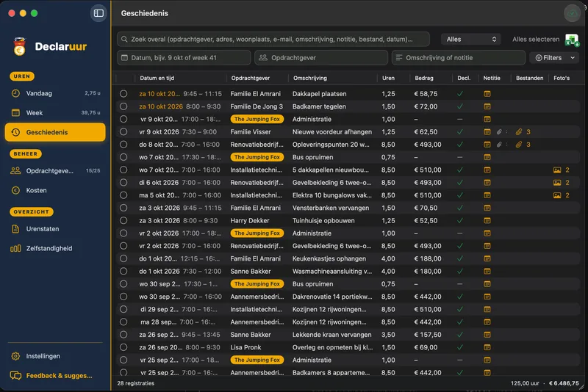Open the Alles dropdown
Image resolution: width=588 pixels, height=392 pixels.
coord(471,40)
